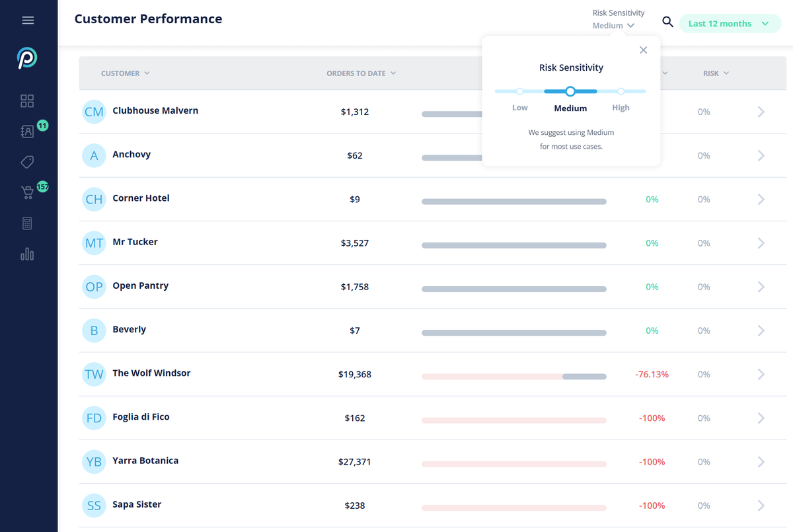Click the $162 orders value

355,418
